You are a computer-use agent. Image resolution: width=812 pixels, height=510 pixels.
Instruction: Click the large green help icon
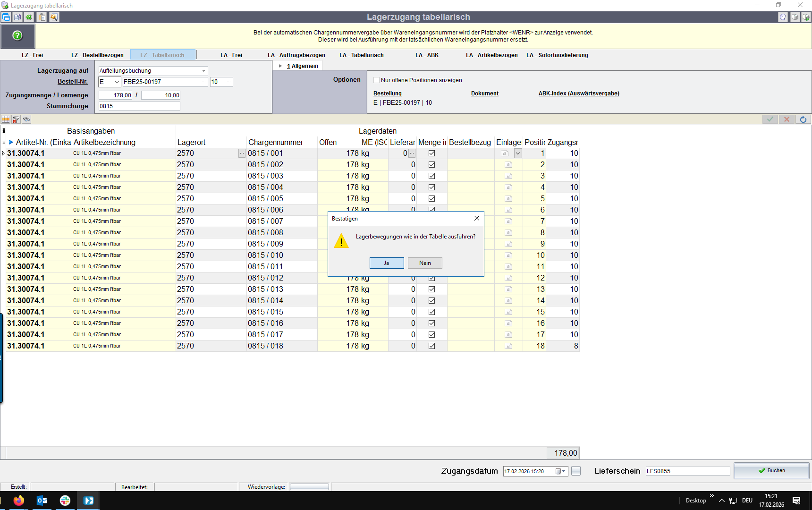pyautogui.click(x=17, y=36)
